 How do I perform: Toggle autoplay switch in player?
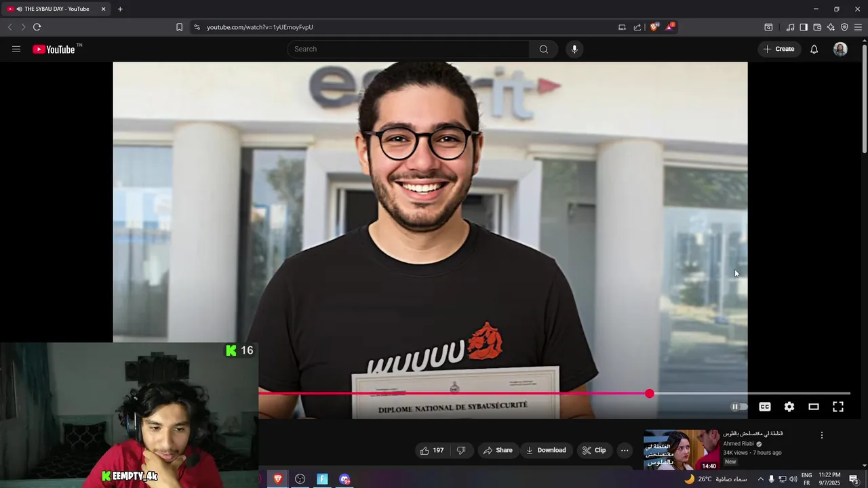(738, 407)
